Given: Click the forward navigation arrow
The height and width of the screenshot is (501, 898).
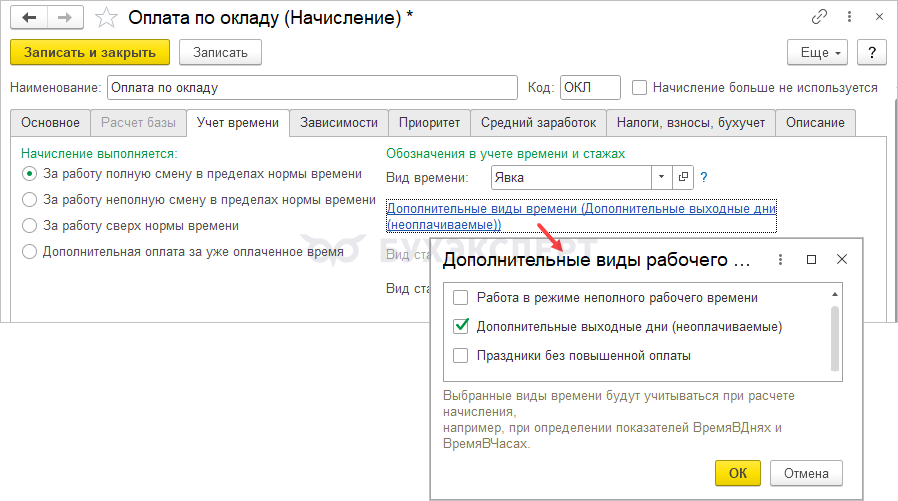Looking at the screenshot, I should click(x=66, y=17).
